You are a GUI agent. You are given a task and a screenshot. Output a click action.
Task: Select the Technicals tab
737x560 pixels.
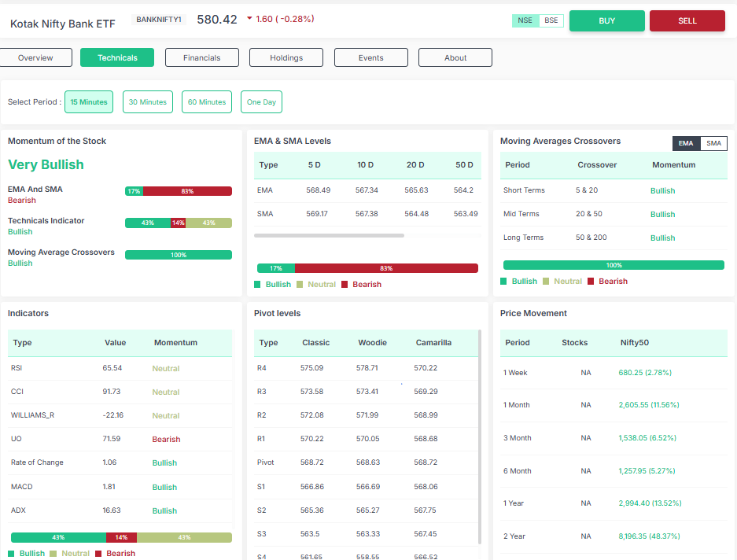[117, 57]
